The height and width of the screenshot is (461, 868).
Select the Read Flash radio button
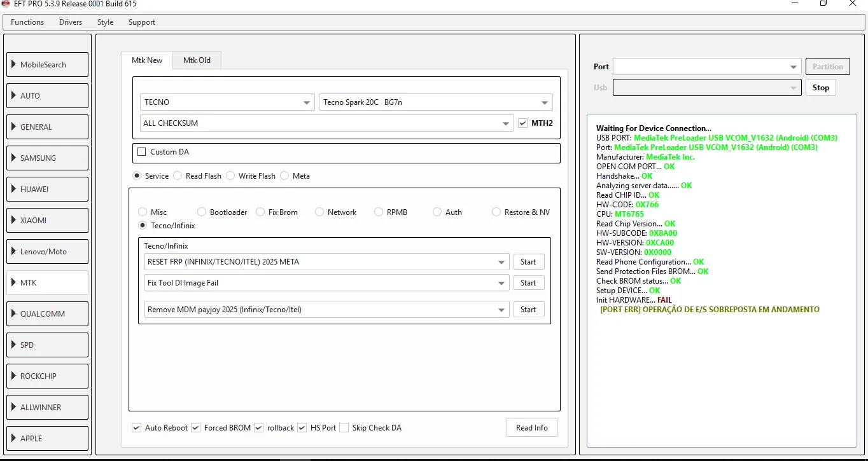[x=178, y=176]
